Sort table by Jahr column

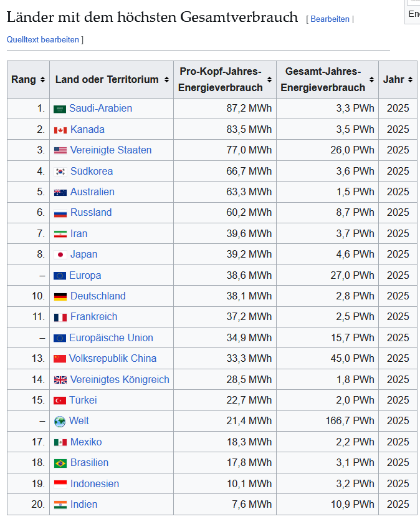point(410,80)
